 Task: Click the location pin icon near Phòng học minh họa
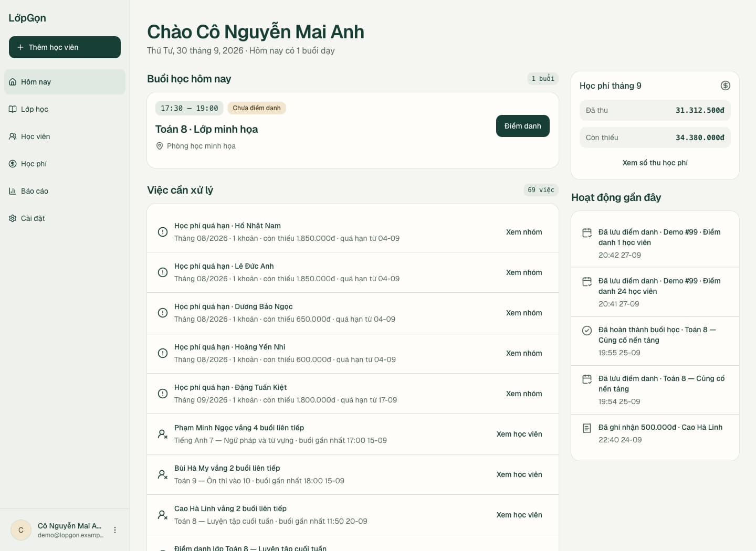[x=160, y=146]
